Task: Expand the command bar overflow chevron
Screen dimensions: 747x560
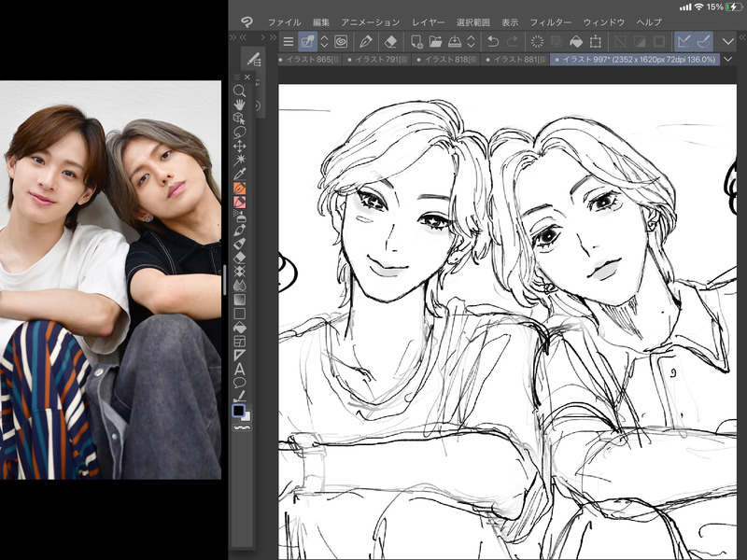Action: [x=728, y=42]
